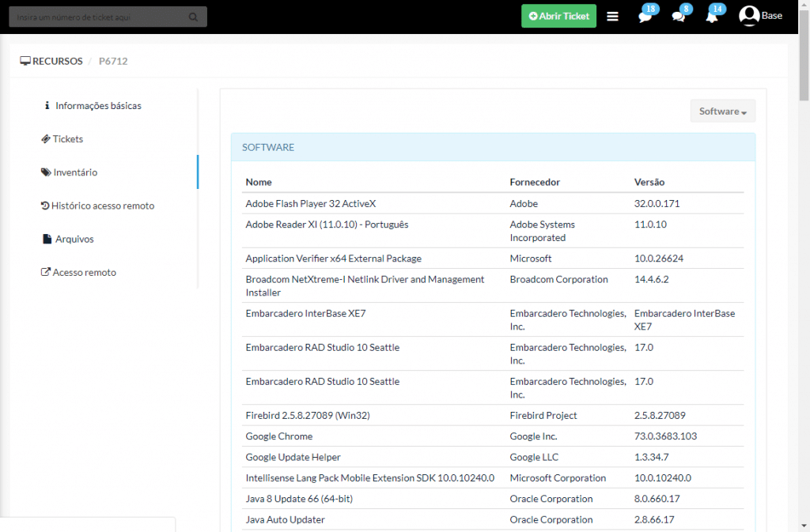The width and height of the screenshot is (810, 532).
Task: Select Google Chrome software name
Action: 279,436
